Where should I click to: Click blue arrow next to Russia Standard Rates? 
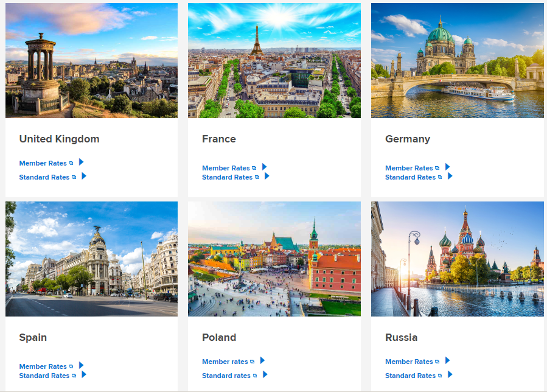coord(450,374)
